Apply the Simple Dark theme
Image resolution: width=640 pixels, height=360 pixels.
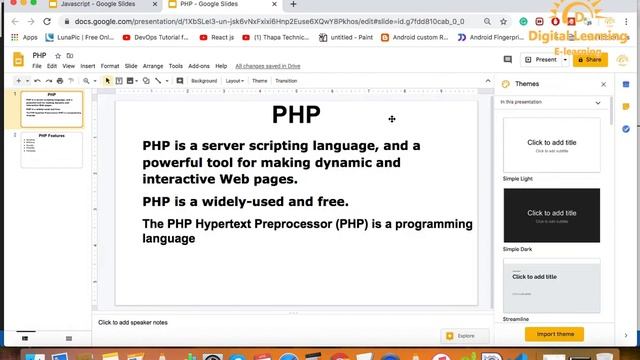[552, 216]
